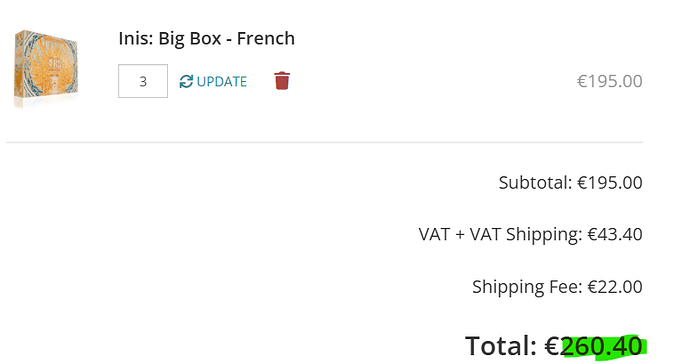
Task: Open the Inis Big Box product thumbnail
Action: click(46, 69)
